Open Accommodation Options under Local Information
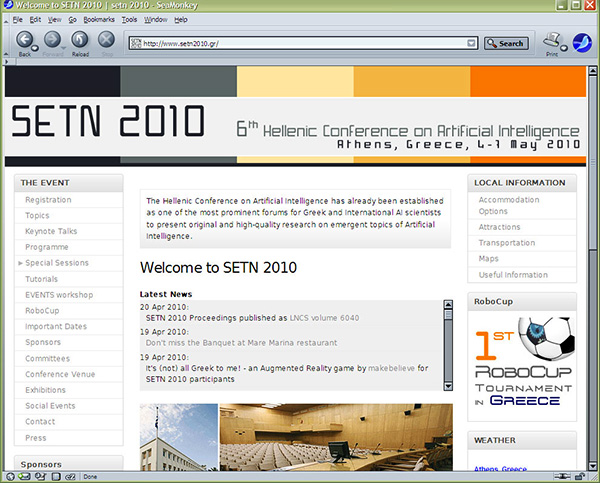The height and width of the screenshot is (483, 600). tap(507, 205)
